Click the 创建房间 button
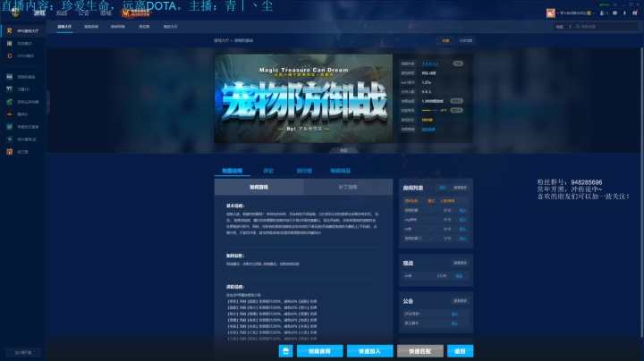644x361 pixels. coord(319,351)
